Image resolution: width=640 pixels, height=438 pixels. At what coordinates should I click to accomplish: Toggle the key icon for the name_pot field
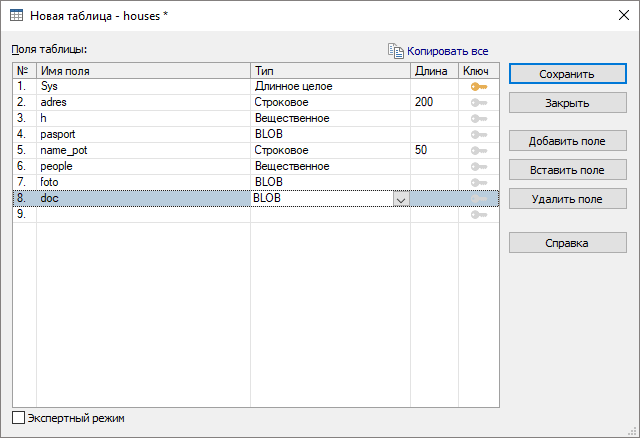(x=478, y=151)
